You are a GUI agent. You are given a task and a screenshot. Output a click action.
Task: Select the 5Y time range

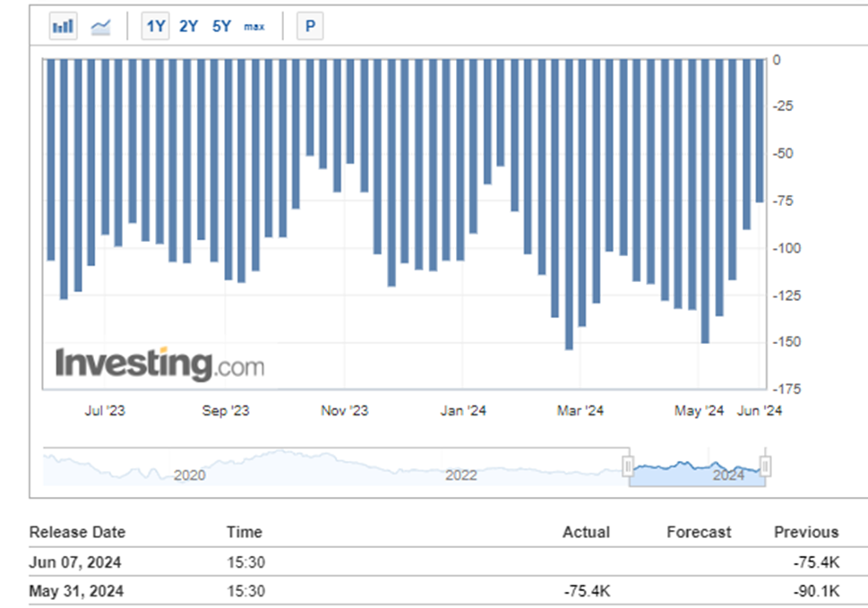coord(221,26)
